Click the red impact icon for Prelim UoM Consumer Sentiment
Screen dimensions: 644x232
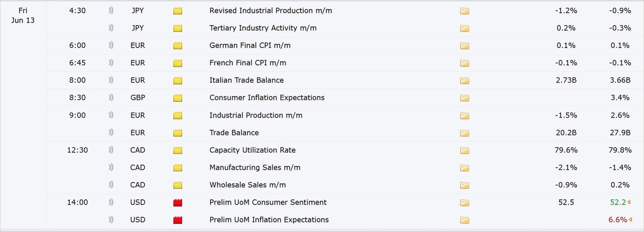(x=178, y=203)
